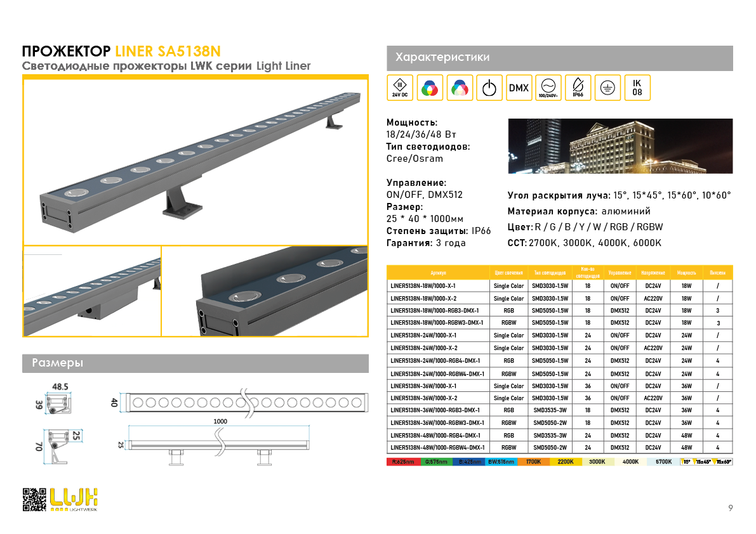Click the Характеристики section header
The height and width of the screenshot is (534, 756).
click(559, 58)
